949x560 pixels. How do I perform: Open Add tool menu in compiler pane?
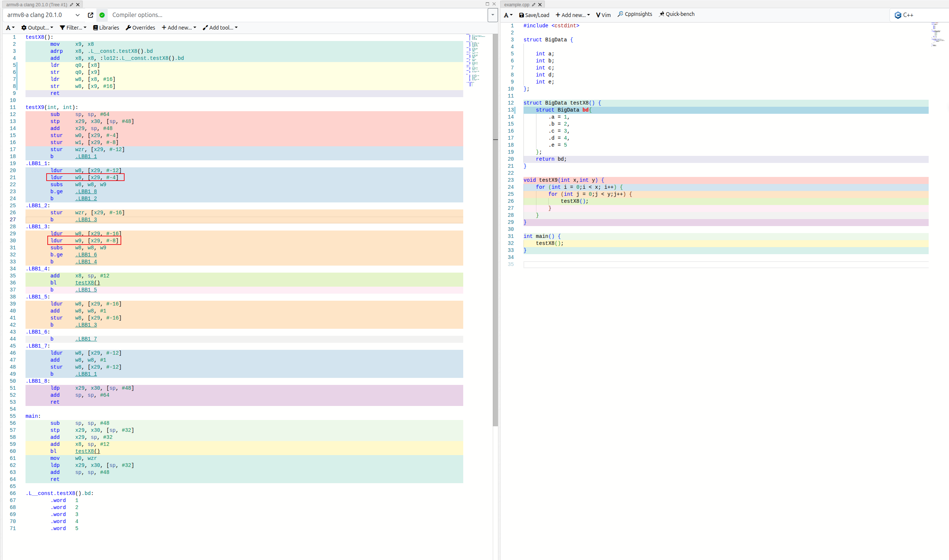[220, 28]
